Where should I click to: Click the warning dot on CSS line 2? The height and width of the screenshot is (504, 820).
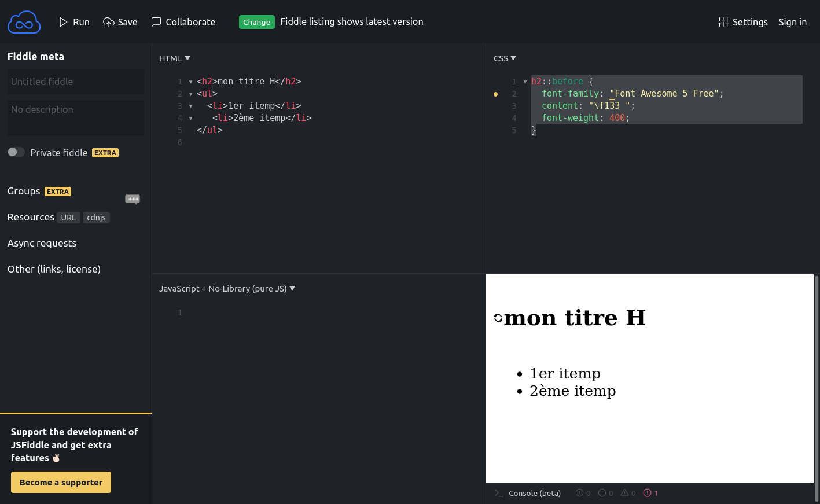(x=495, y=94)
